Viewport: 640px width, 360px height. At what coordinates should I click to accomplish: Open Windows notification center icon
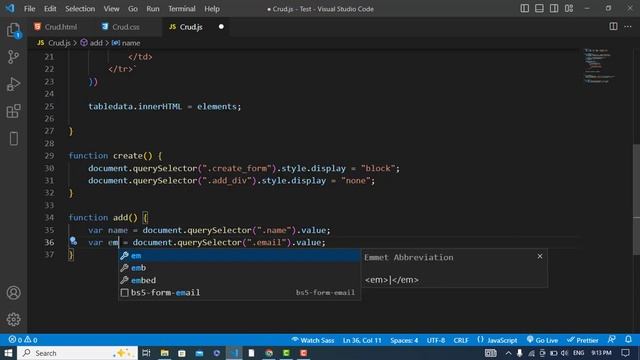coord(626,353)
